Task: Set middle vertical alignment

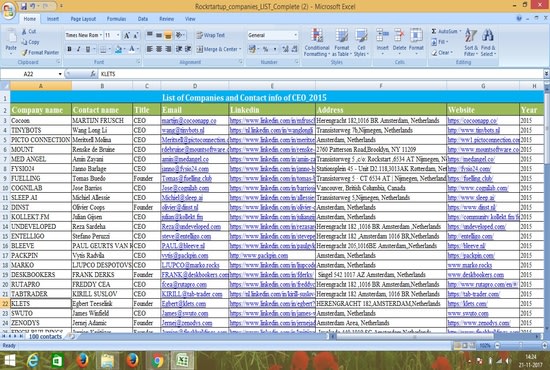Action: click(x=159, y=35)
